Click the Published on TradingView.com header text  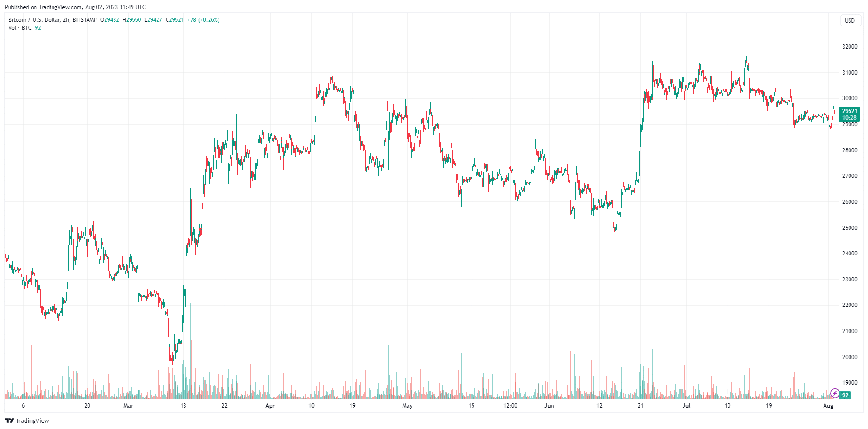click(75, 7)
